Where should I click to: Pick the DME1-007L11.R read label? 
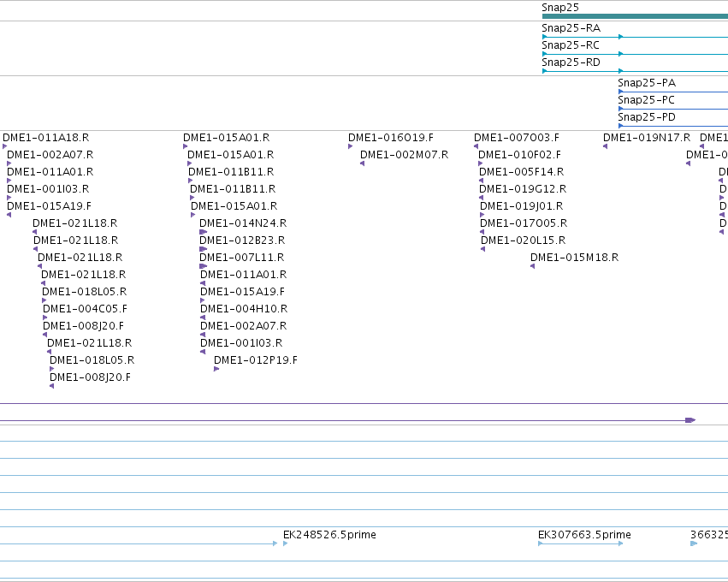[x=241, y=258]
